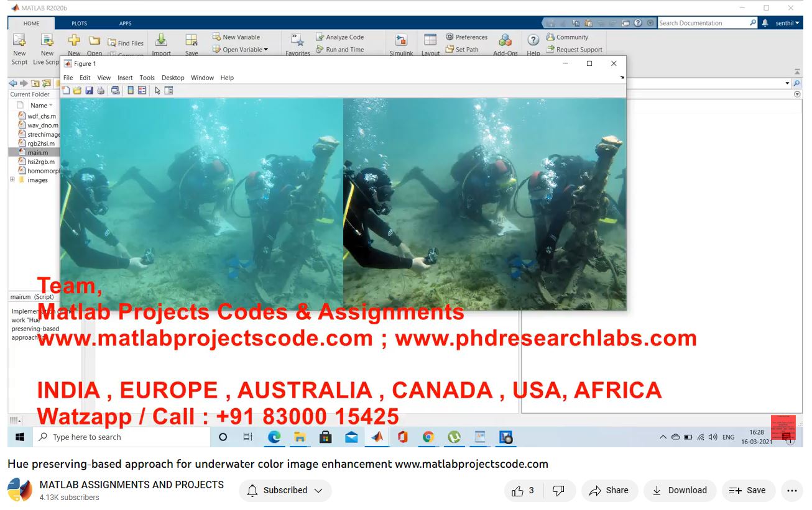Screen dimensions: 812x510
Task: Click the Insert Colorbar icon
Action: (130, 91)
